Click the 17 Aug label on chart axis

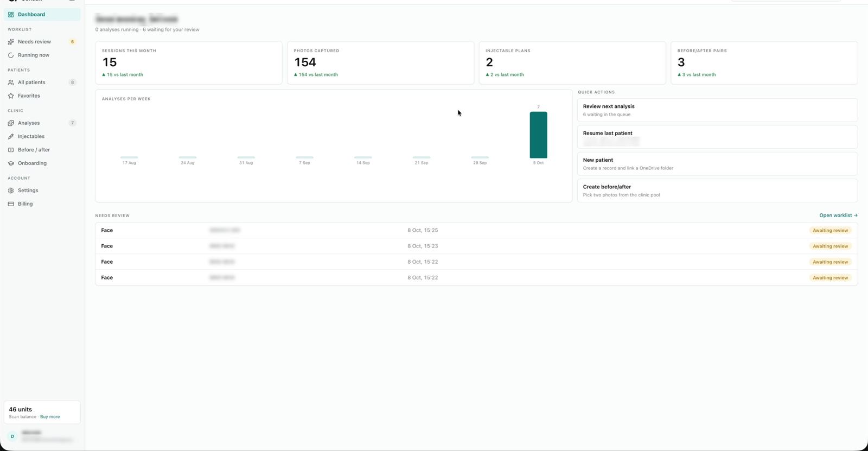pos(129,163)
